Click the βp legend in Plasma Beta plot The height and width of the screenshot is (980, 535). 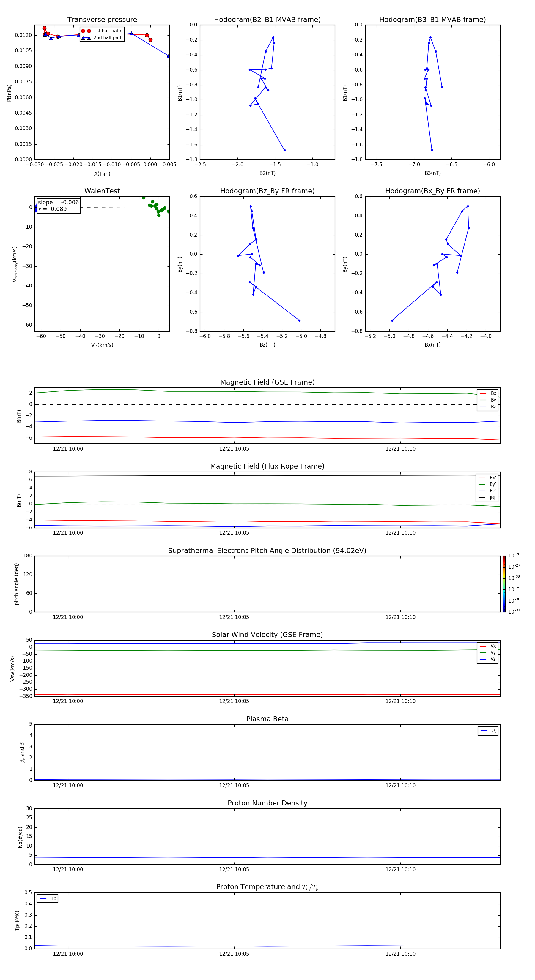pyautogui.click(x=488, y=731)
